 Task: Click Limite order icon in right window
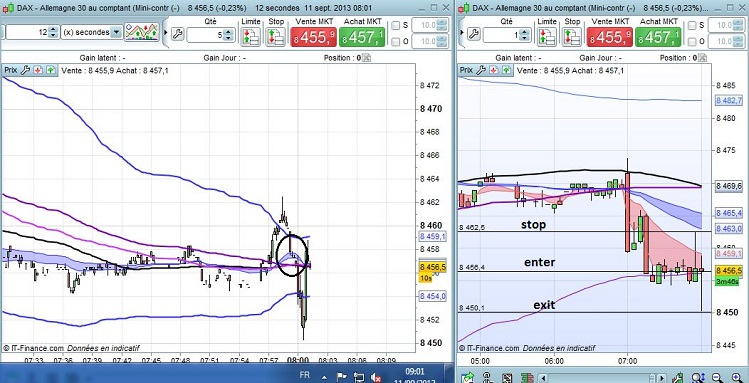click(x=547, y=37)
